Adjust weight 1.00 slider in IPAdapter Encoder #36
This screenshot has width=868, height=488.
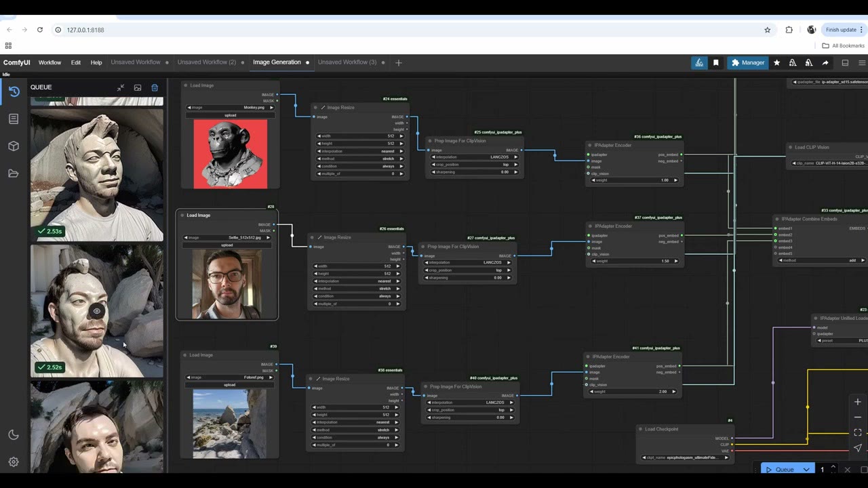click(635, 180)
